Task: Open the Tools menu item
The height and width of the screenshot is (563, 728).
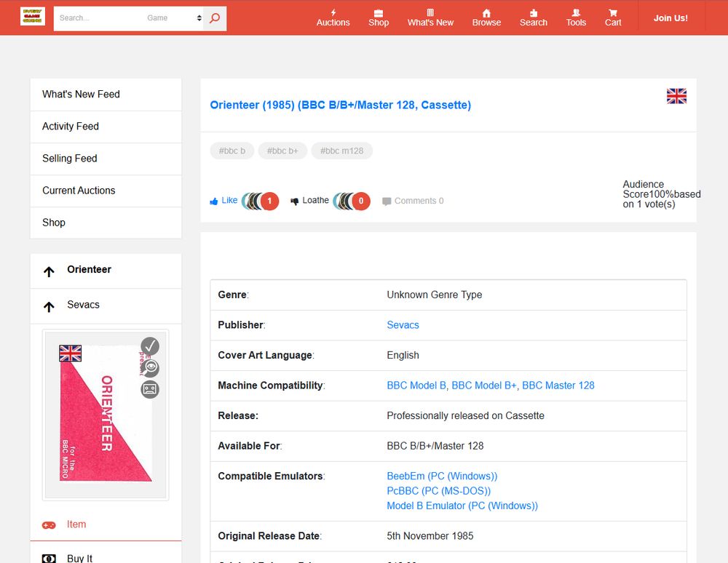Action: (x=576, y=17)
